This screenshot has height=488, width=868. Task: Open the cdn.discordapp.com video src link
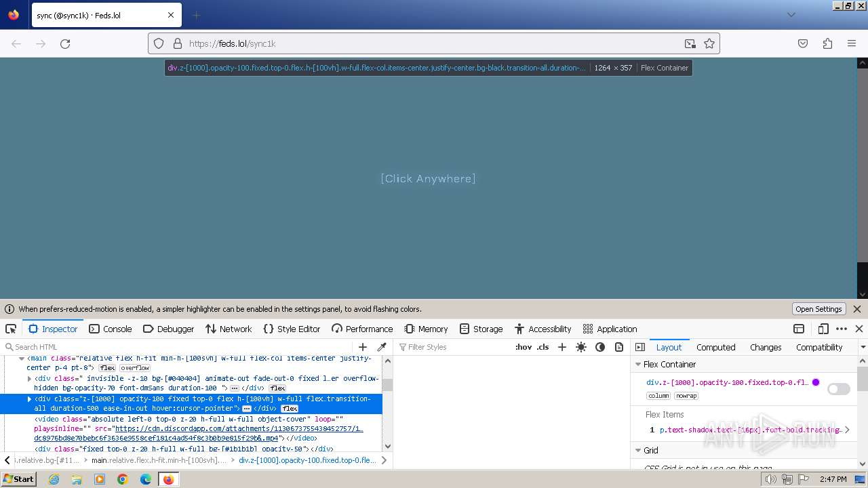tap(199, 433)
